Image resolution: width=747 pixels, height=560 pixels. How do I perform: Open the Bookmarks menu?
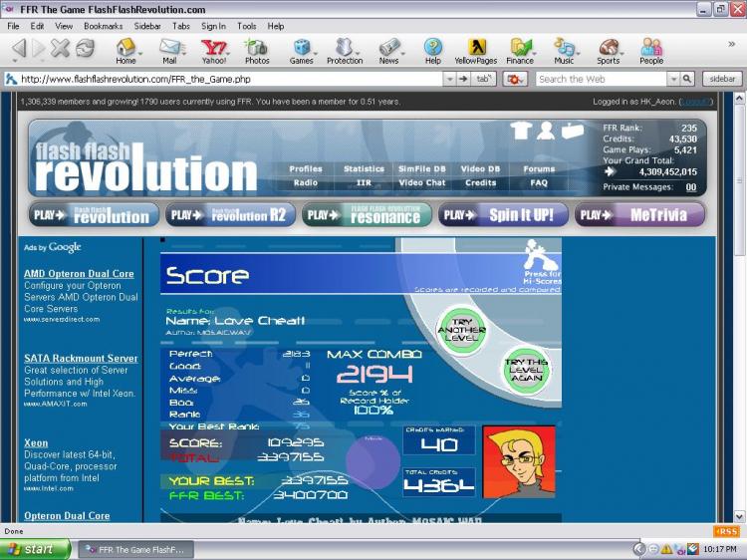(x=104, y=26)
